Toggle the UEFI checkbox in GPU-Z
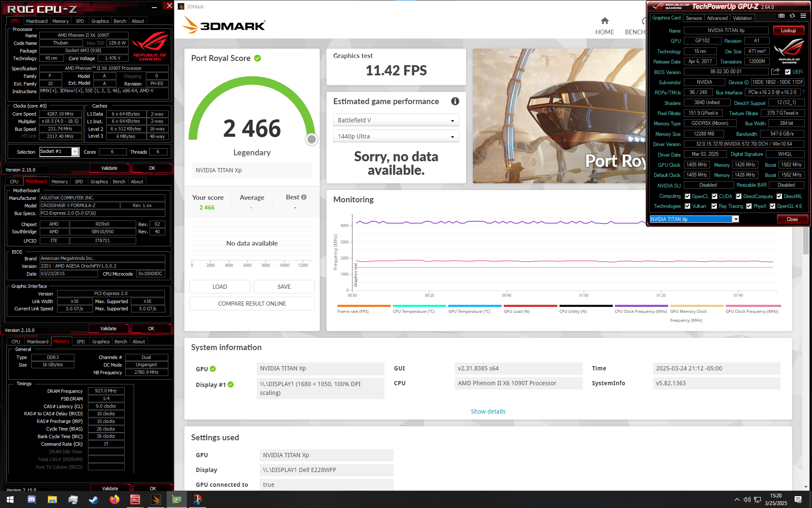Image resolution: width=812 pixels, height=508 pixels. (787, 72)
